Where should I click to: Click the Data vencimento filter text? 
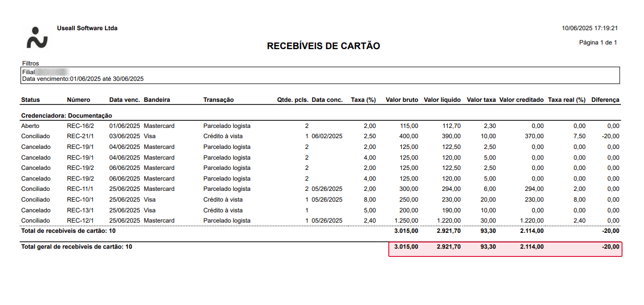pos(82,79)
